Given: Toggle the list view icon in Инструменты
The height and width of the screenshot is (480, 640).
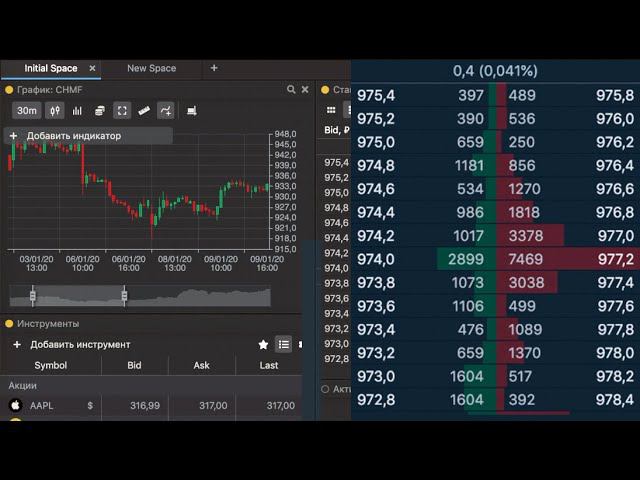Looking at the screenshot, I should point(284,344).
